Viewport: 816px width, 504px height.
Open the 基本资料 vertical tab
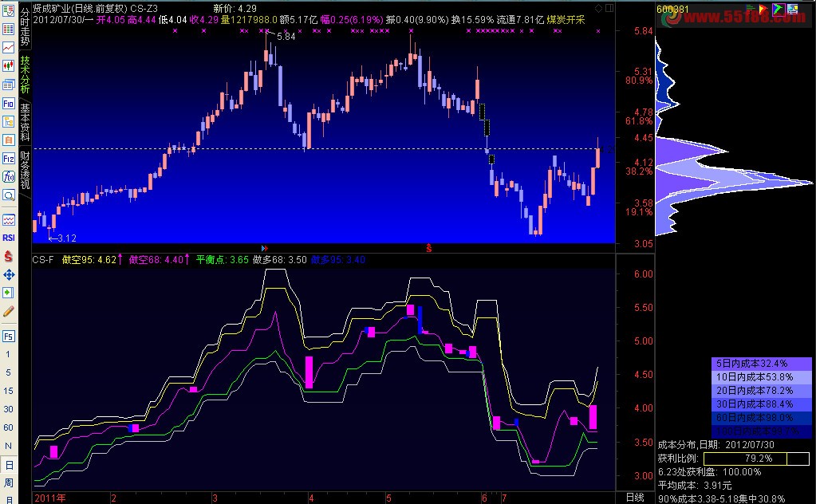25,122
